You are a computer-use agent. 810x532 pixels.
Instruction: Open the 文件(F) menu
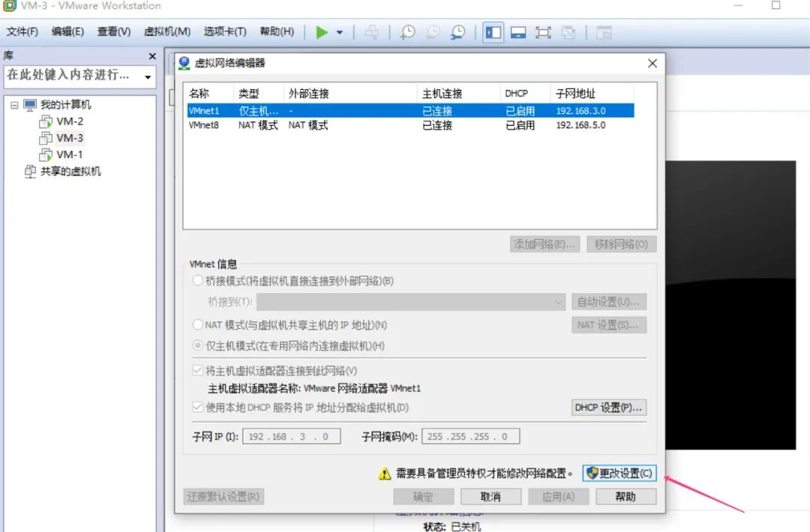click(22, 31)
